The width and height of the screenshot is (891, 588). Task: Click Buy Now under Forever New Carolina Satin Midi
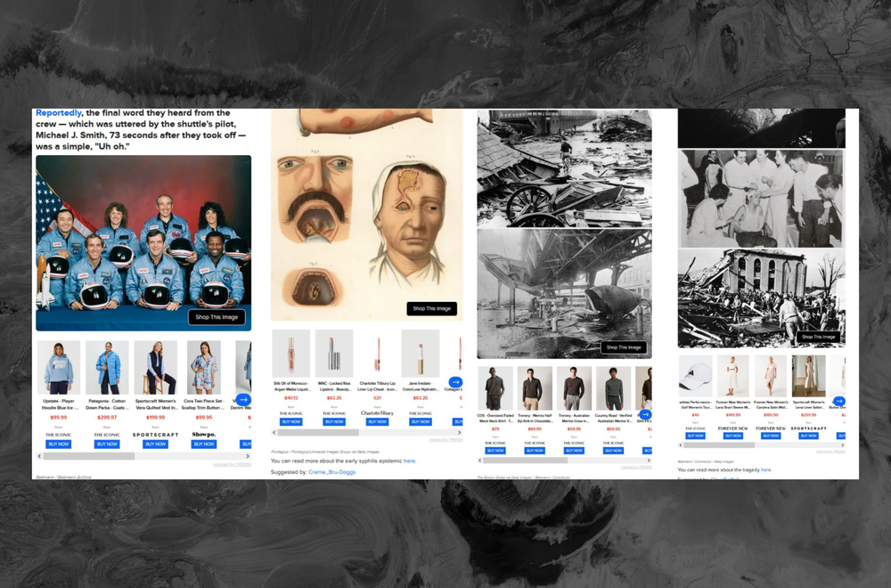tap(771, 436)
